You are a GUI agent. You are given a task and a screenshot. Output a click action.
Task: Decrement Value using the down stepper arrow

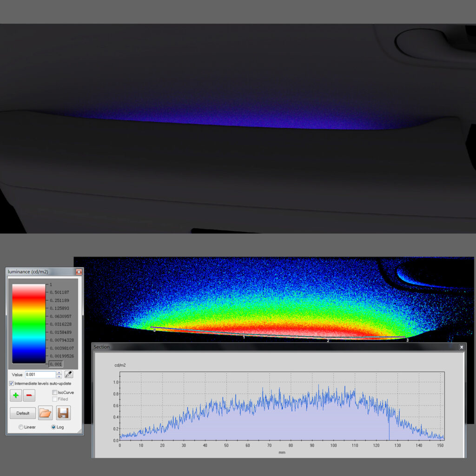click(59, 376)
